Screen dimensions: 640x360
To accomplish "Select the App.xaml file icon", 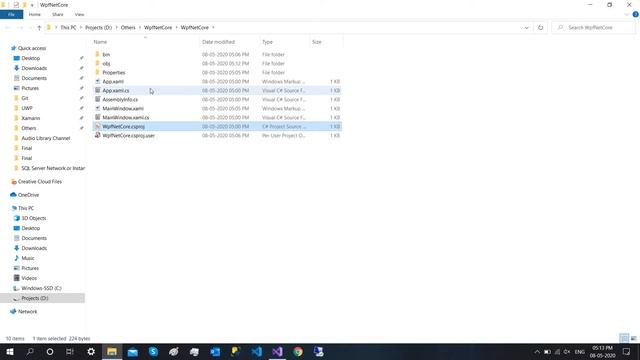I will point(98,81).
